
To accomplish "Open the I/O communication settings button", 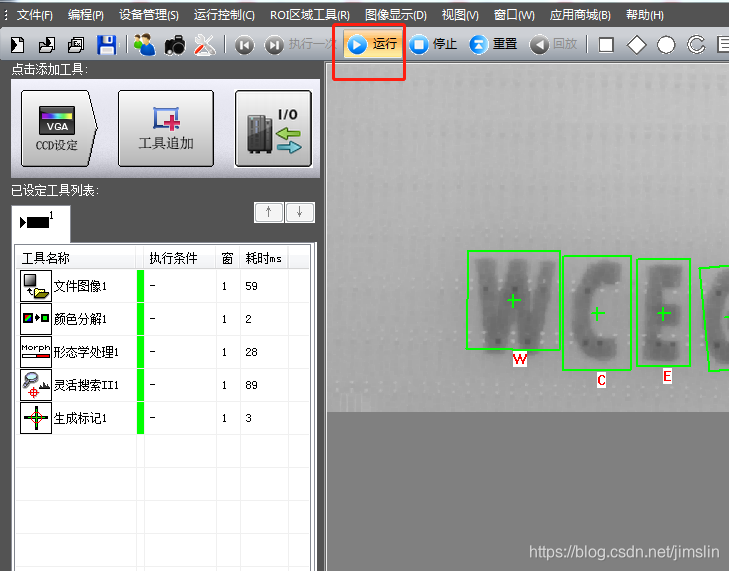I will click(x=273, y=128).
